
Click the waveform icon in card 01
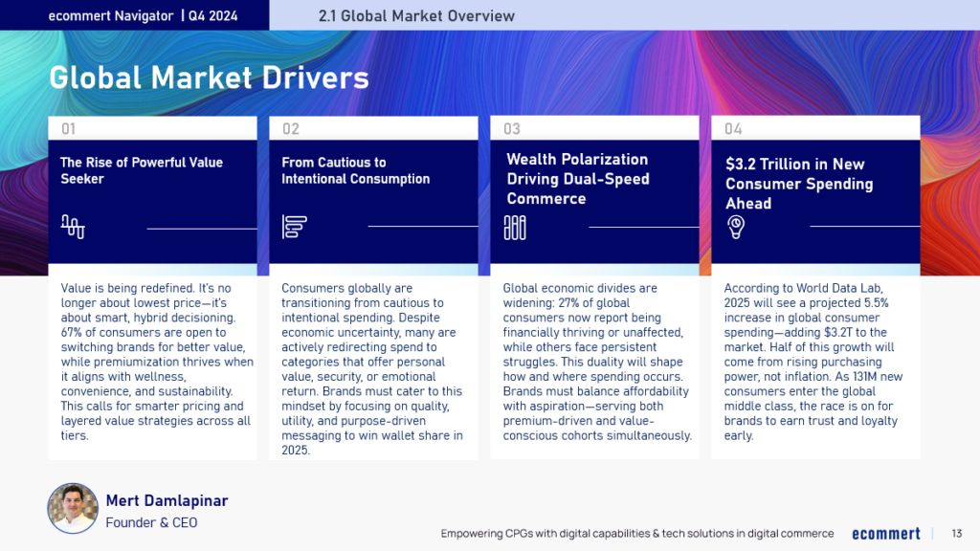point(73,226)
